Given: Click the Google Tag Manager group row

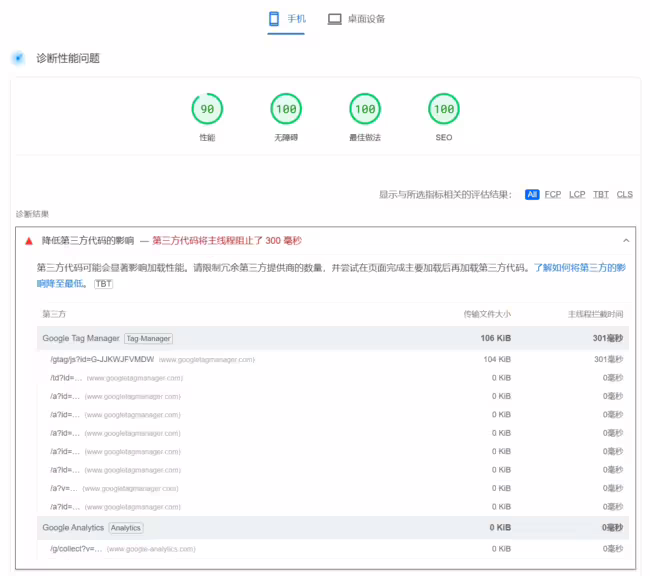Looking at the screenshot, I should (x=80, y=339).
